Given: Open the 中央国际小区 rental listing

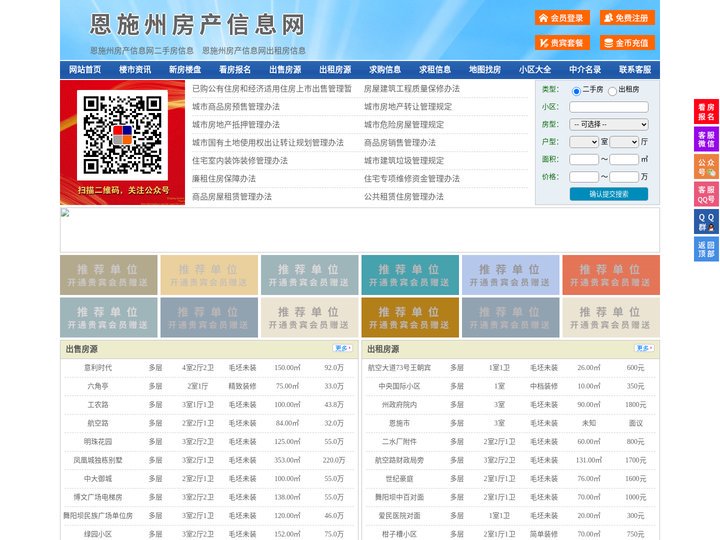Looking at the screenshot, I should [x=399, y=386].
